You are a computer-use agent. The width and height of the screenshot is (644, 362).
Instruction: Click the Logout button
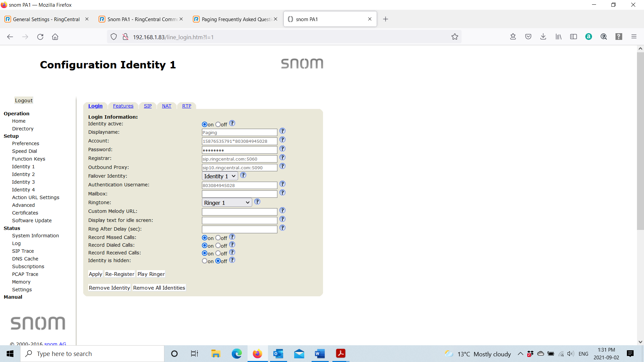click(x=24, y=100)
